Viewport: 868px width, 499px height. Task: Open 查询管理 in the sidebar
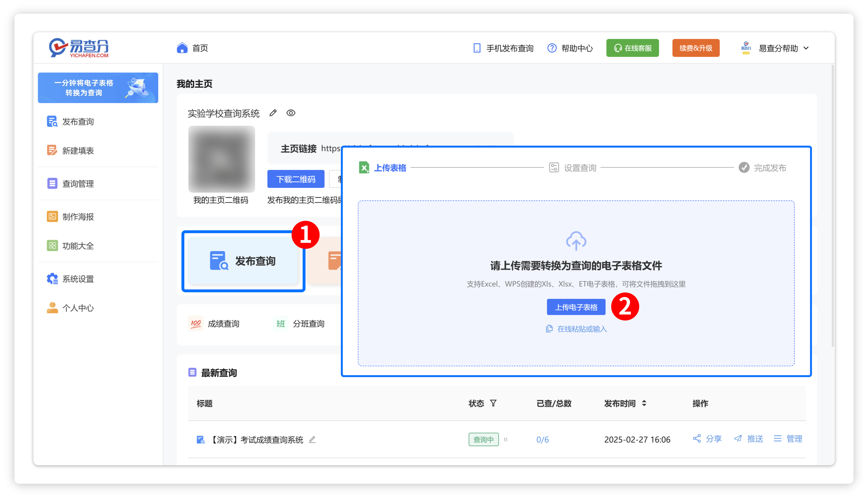(70, 184)
